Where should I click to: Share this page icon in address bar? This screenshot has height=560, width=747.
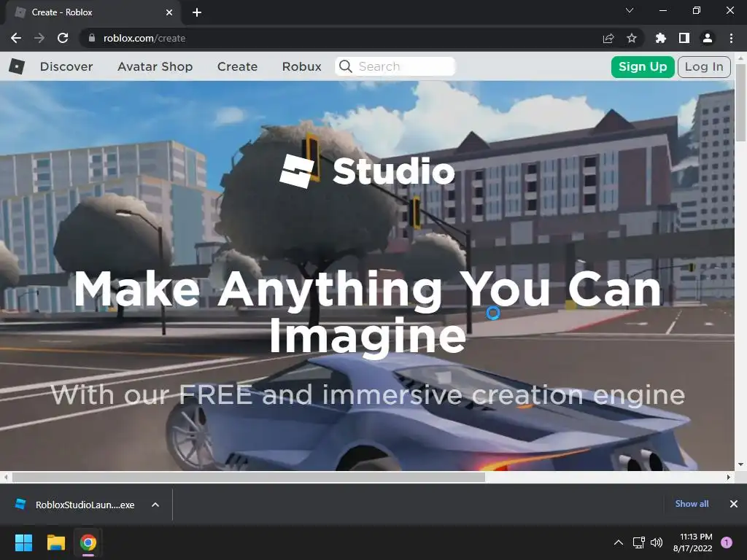(x=608, y=38)
